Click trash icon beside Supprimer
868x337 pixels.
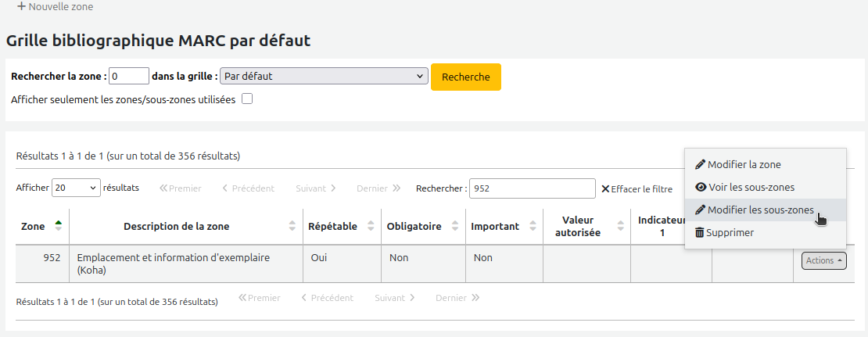click(700, 232)
